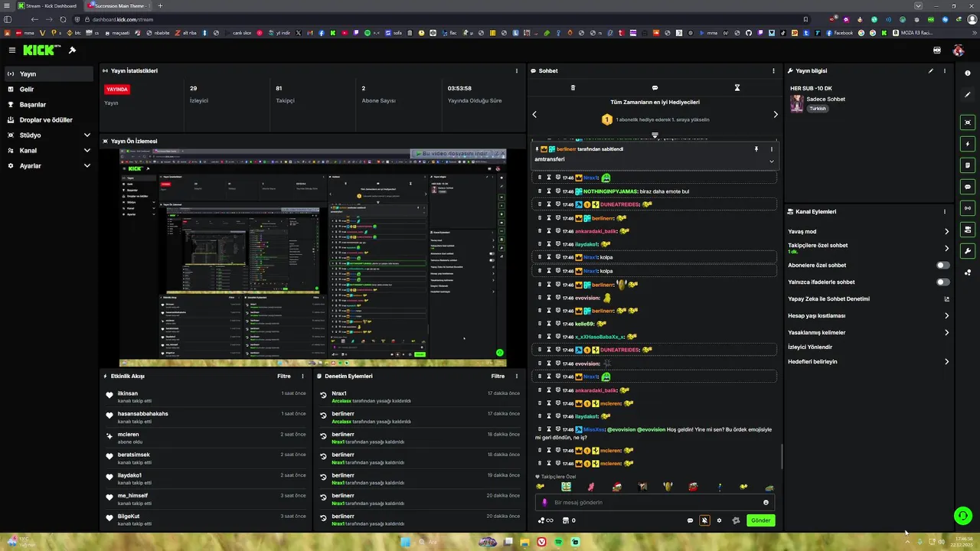The width and height of the screenshot is (980, 551).
Task: Click the trash icon under Sohbet header
Action: click(x=573, y=88)
